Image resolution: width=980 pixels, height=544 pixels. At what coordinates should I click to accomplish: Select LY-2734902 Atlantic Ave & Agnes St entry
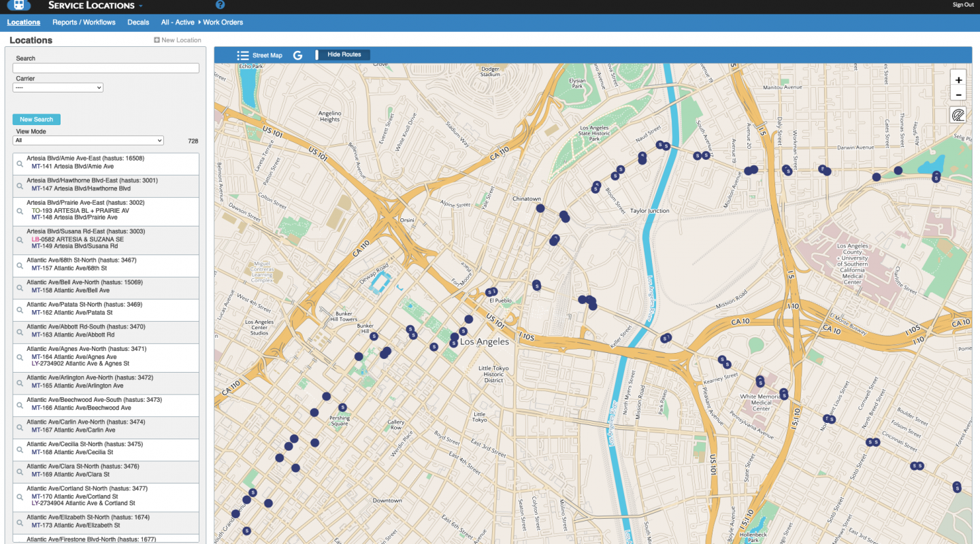click(80, 364)
